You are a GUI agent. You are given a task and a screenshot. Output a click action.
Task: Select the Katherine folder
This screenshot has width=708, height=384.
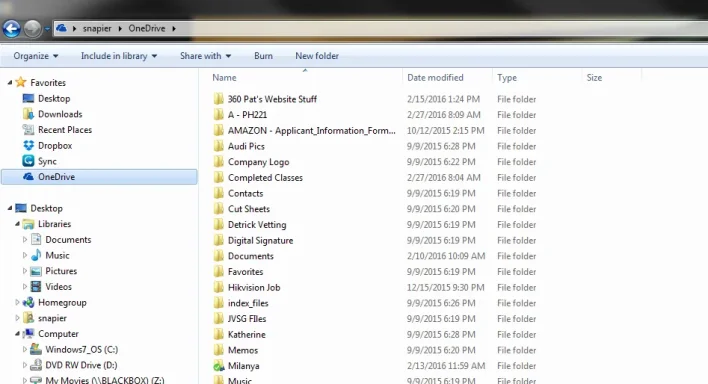247,334
